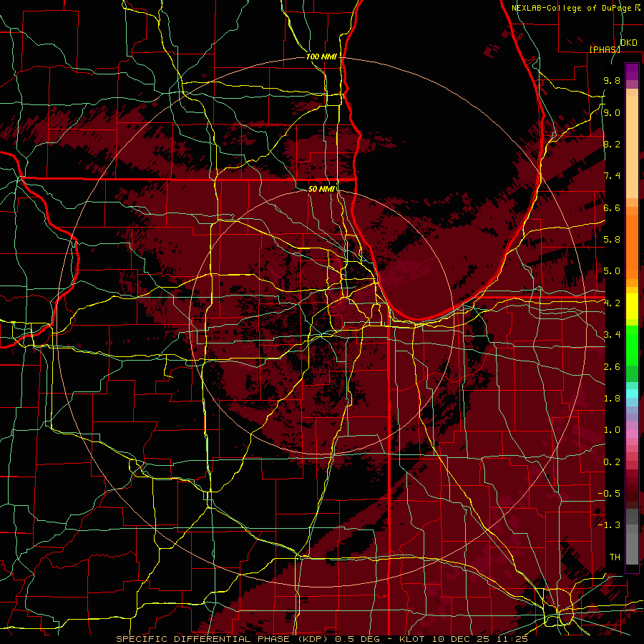Click the small logo glyph after DuPage
This screenshot has width=644, height=644.
click(638, 7)
